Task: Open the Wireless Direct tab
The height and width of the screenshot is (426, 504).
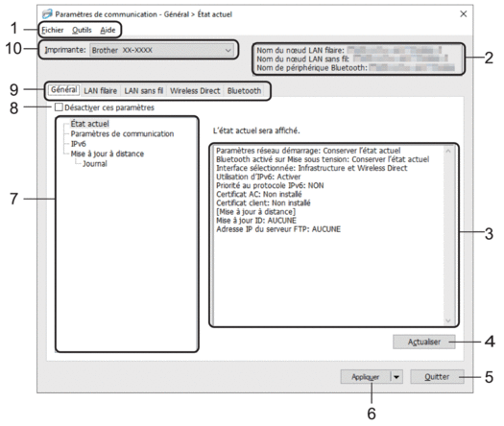Action: [x=195, y=91]
